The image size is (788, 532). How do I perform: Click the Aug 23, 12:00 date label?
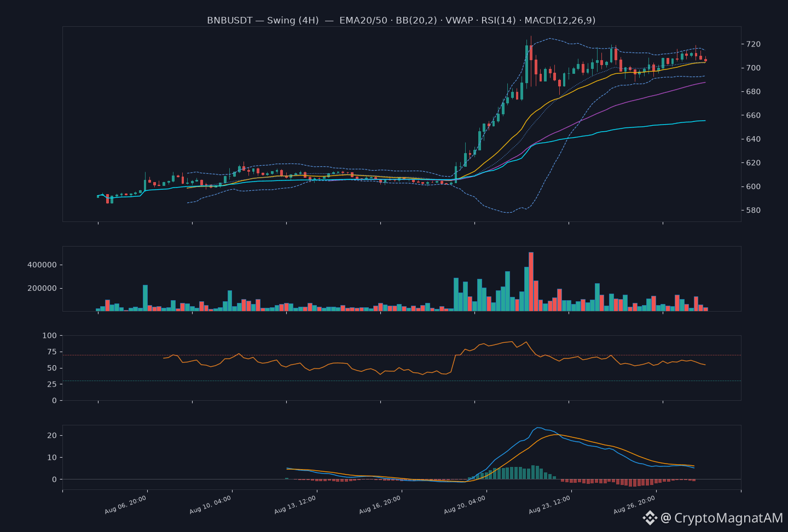click(x=550, y=505)
